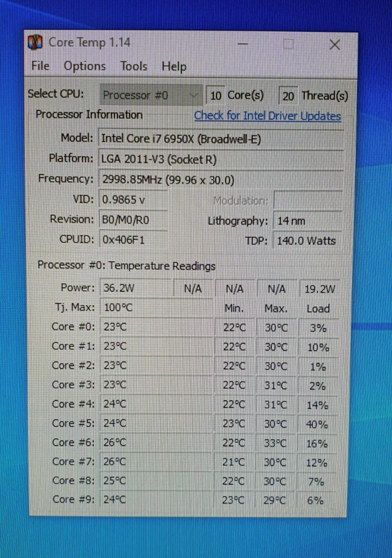
Task: Open the Help menu
Action: pos(174,67)
